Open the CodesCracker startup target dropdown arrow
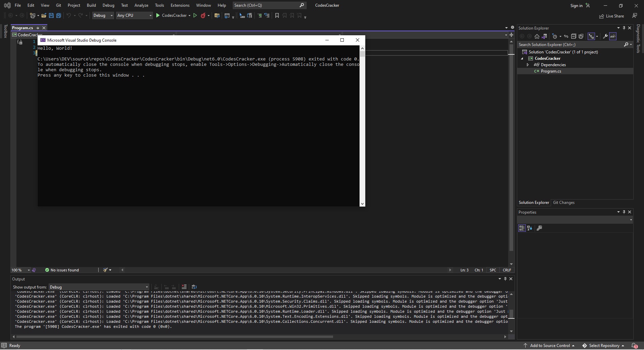The image size is (644, 350). [190, 15]
